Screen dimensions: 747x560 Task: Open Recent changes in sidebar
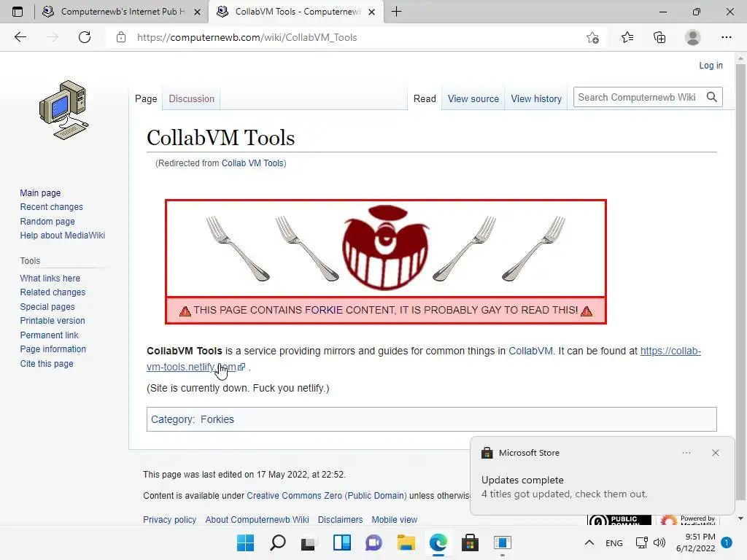(x=52, y=206)
